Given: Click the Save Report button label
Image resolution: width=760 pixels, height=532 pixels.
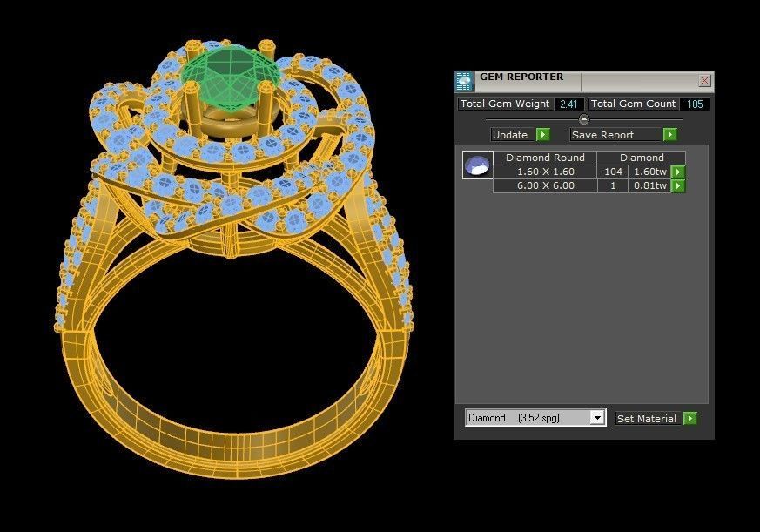Looking at the screenshot, I should 616,135.
